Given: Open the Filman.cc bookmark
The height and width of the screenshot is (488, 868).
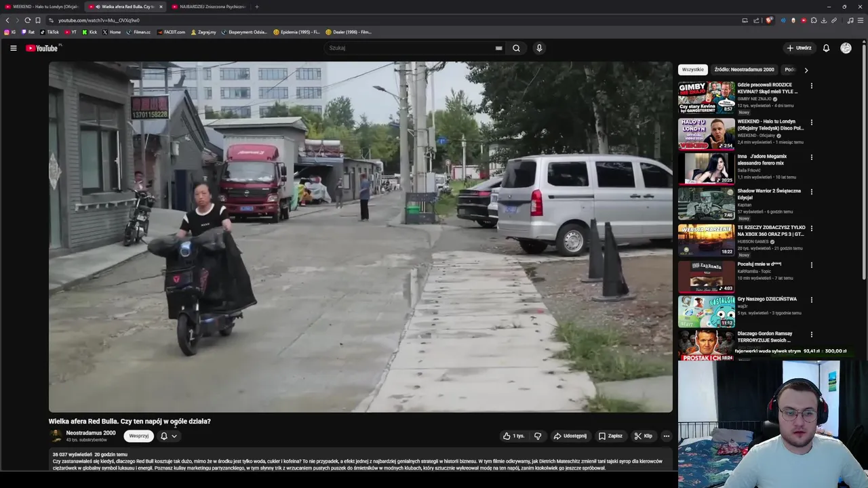Looking at the screenshot, I should [138, 32].
